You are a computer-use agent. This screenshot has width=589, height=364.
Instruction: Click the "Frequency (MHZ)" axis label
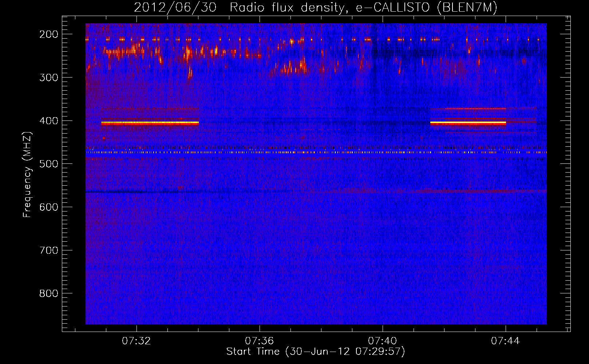[27, 174]
